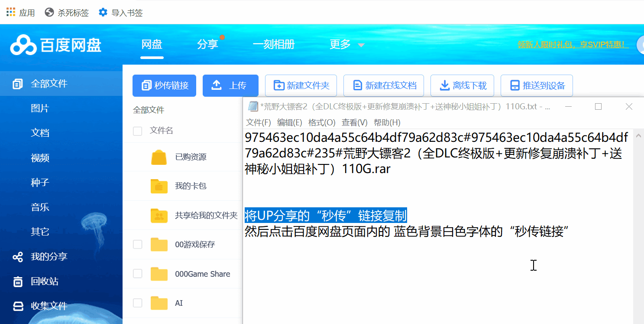644x324 pixels.
Task: Click the 110G.rar text in Notepad
Action: 366,169
